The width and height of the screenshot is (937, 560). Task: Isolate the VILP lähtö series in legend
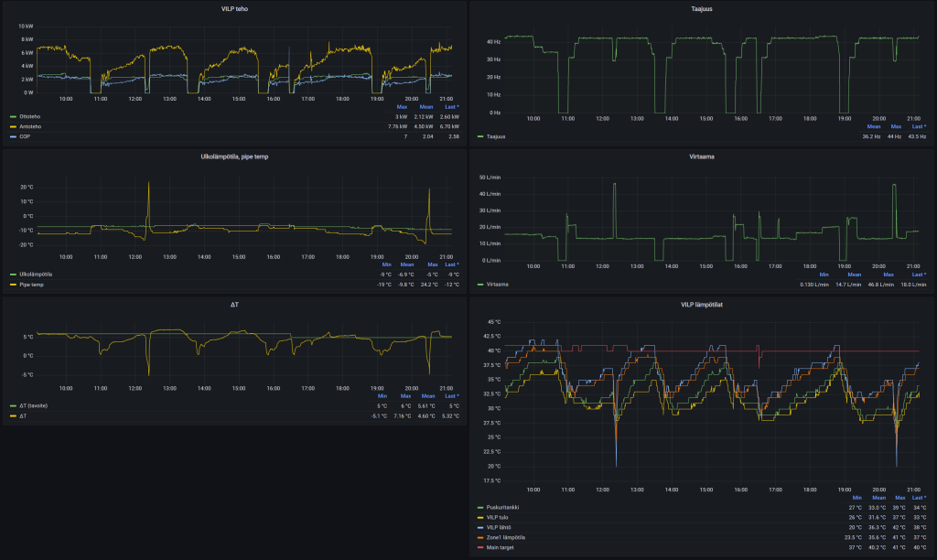(499, 527)
